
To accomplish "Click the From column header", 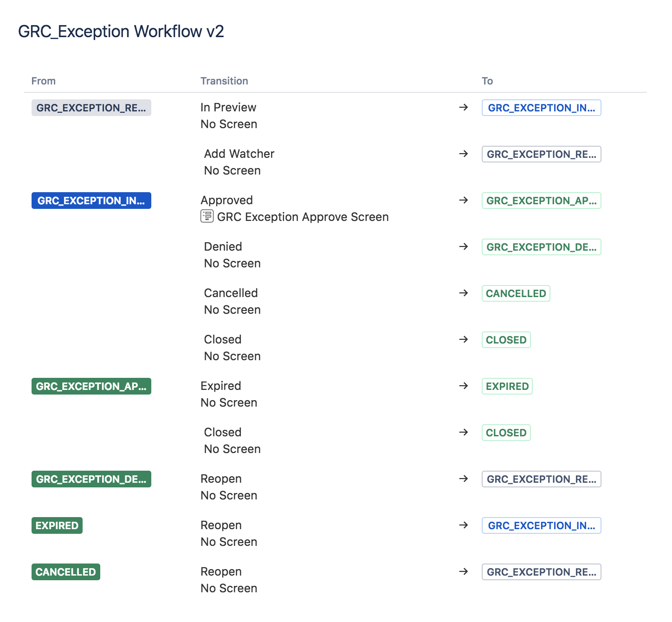I will (43, 81).
